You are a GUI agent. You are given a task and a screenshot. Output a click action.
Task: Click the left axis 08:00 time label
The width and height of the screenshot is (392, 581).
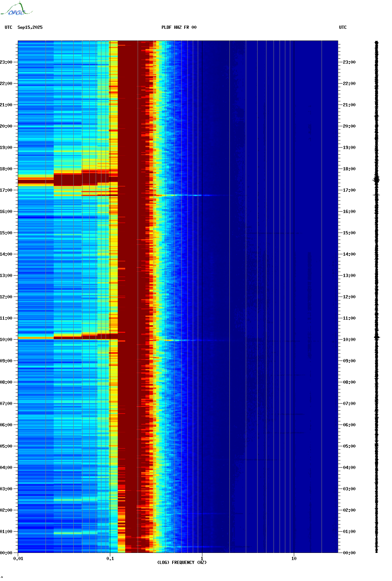click(6, 382)
